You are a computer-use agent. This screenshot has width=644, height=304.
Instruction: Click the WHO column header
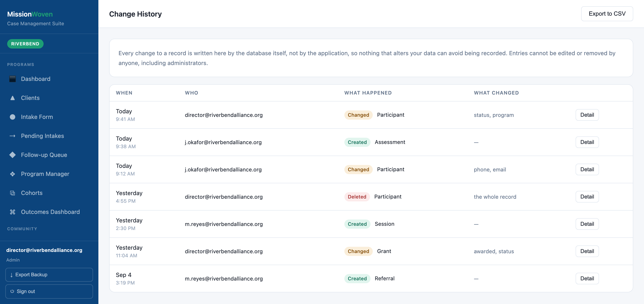point(191,93)
